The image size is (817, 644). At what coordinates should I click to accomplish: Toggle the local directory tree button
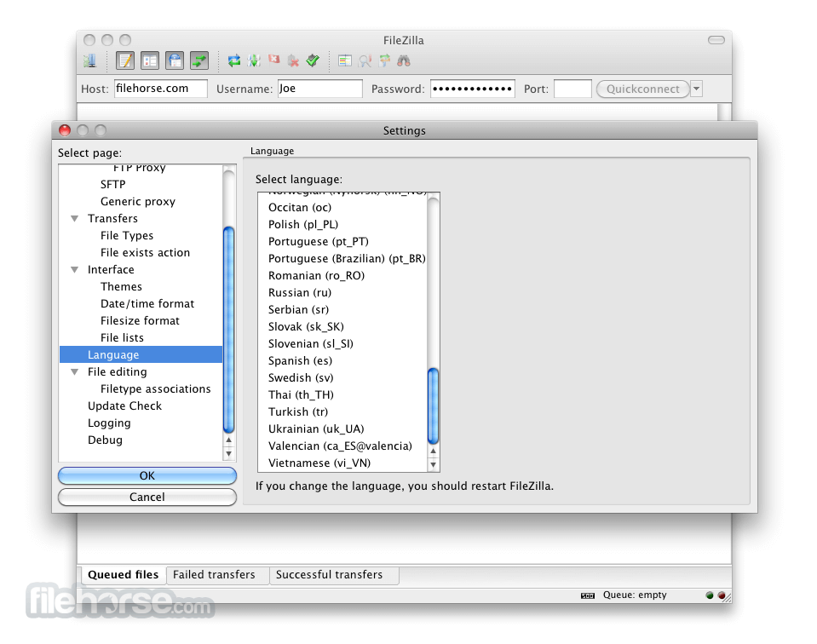(x=150, y=61)
